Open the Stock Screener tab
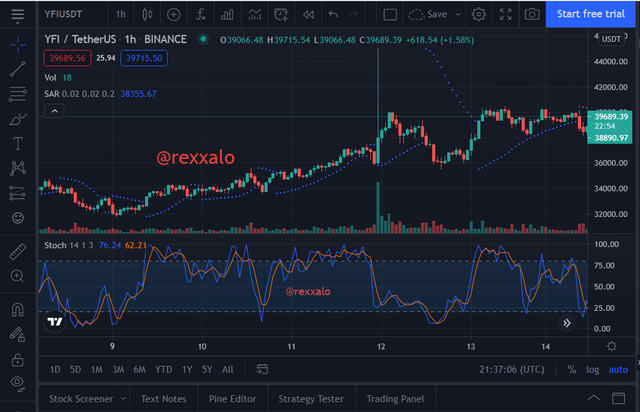Viewport: 640px width, 412px height. coord(81,399)
